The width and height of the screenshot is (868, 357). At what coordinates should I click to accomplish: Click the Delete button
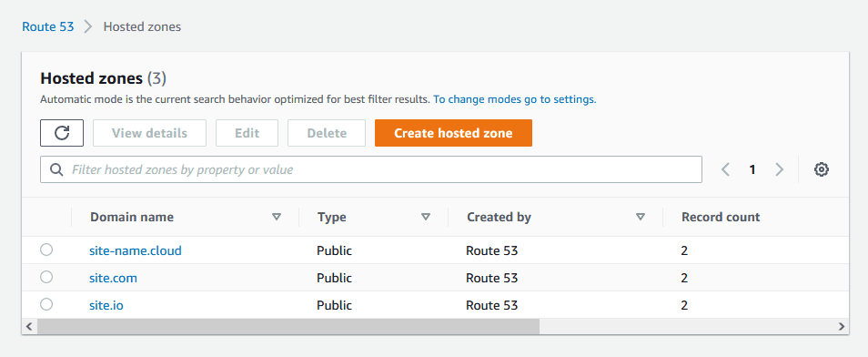pyautogui.click(x=327, y=133)
